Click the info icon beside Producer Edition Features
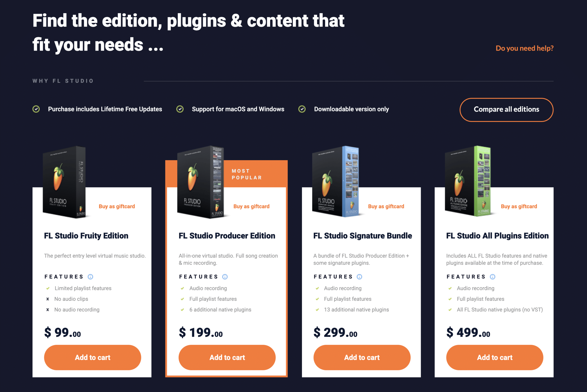The image size is (587, 392). point(225,277)
